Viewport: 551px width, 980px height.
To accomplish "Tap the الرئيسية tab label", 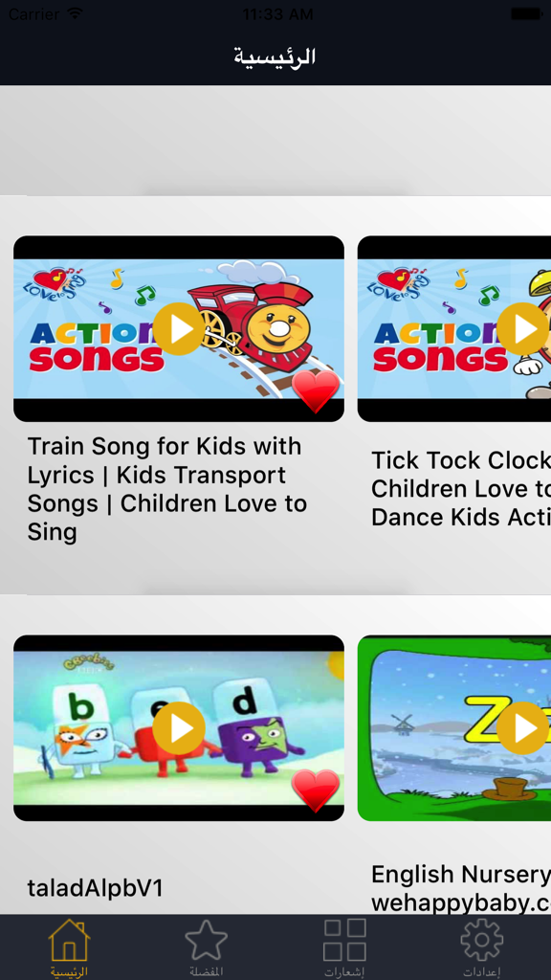I will point(69,972).
